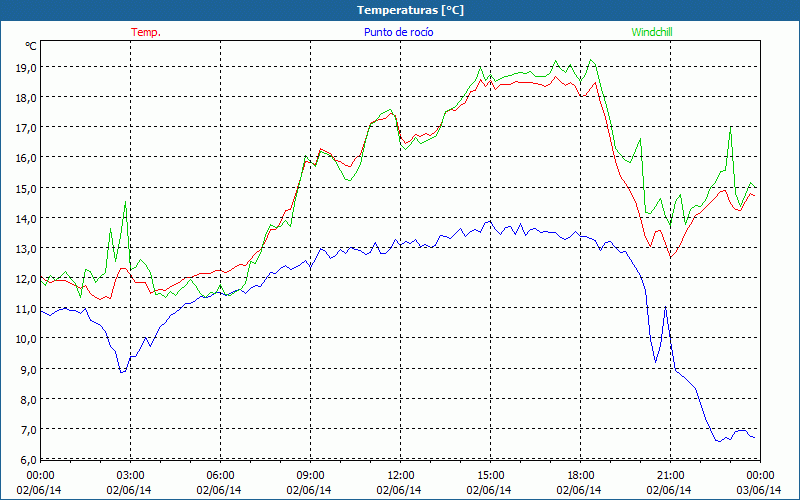Click the '03:00' time label

pos(129,476)
